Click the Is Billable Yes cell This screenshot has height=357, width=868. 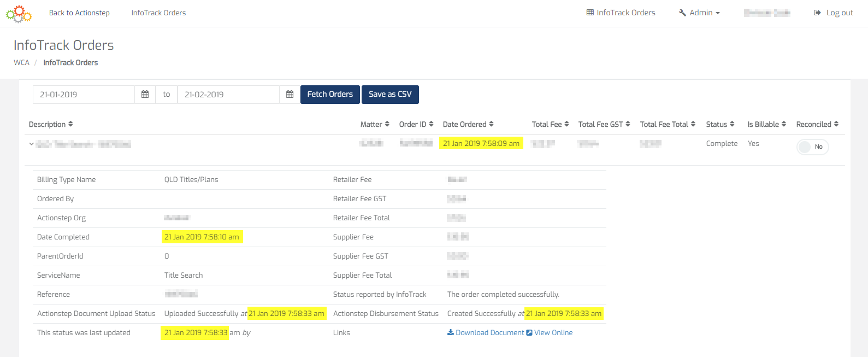point(753,143)
